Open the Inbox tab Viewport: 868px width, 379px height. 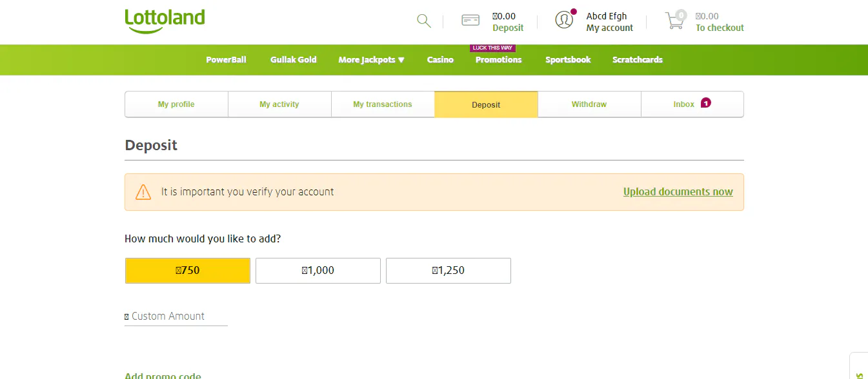[x=692, y=104]
